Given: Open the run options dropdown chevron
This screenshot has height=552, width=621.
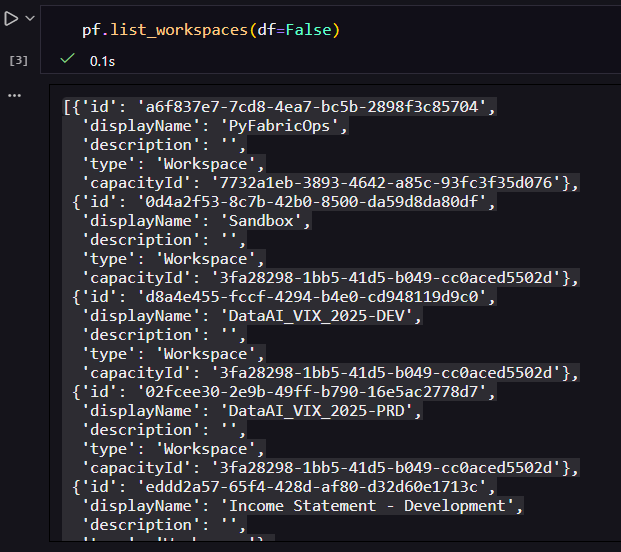Looking at the screenshot, I should click(x=30, y=19).
